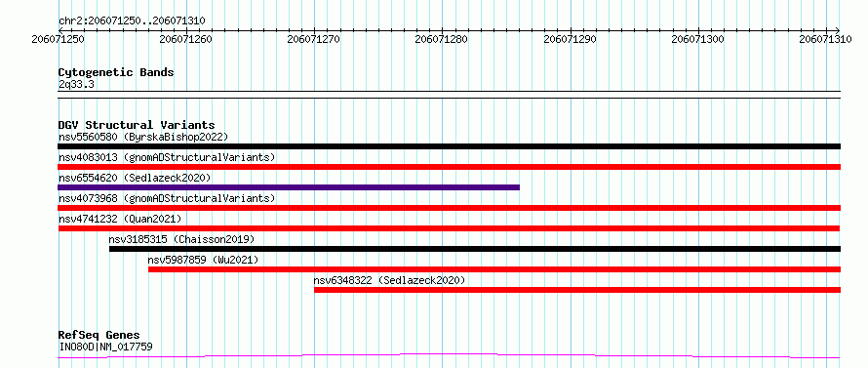The height and width of the screenshot is (368, 868).
Task: Click the 2q33.3 band label
Action: 76,84
